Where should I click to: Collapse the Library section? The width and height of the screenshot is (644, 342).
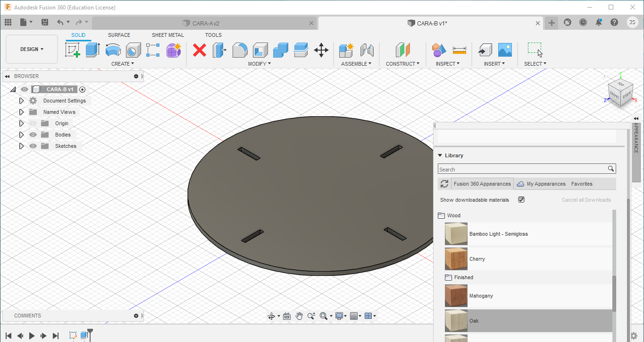(x=440, y=155)
